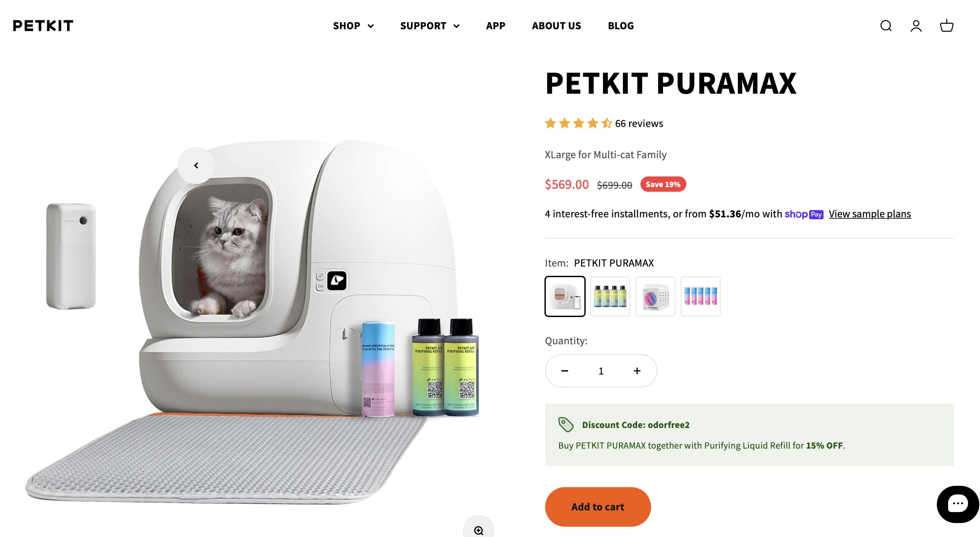
Task: Click the PETKIT logo
Action: click(x=43, y=26)
